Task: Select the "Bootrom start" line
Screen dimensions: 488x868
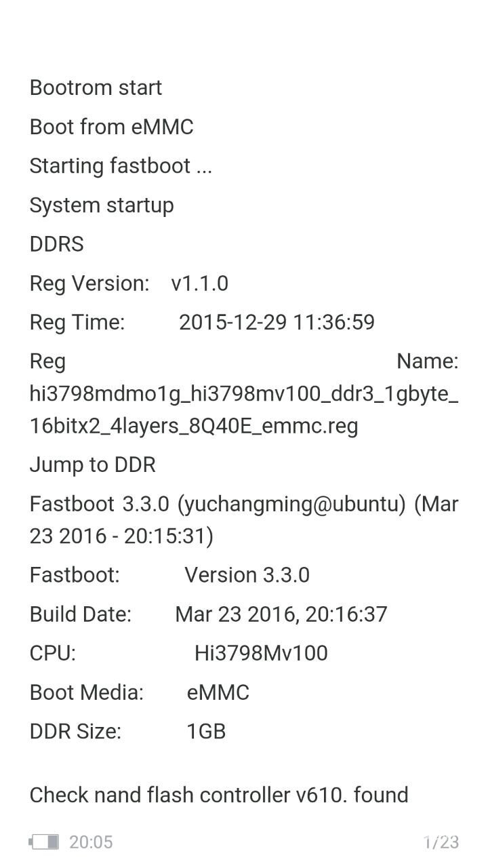Action: pos(96,87)
